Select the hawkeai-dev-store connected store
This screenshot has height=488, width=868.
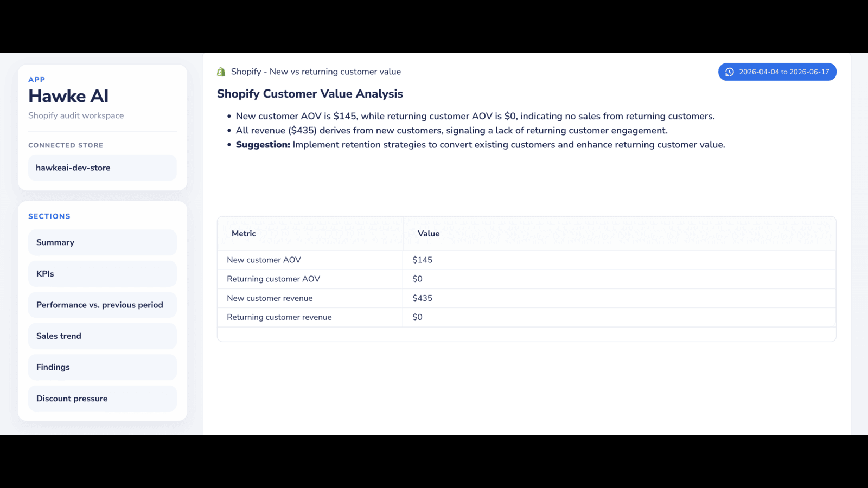pos(103,168)
